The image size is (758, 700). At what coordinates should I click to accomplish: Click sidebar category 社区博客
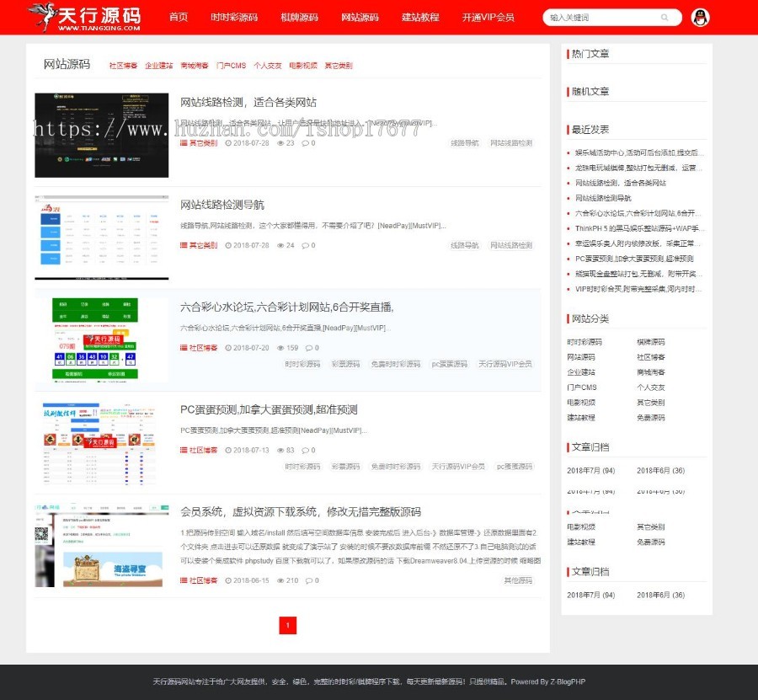[x=651, y=357]
